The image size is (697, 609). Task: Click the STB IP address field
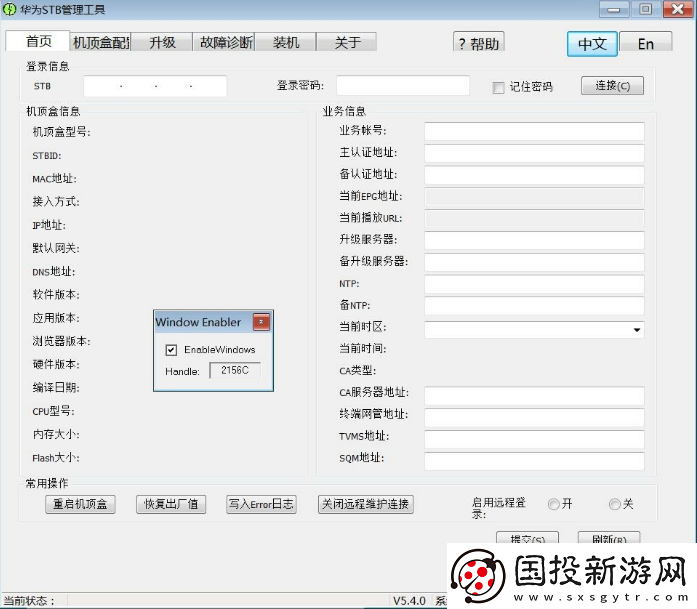[155, 86]
